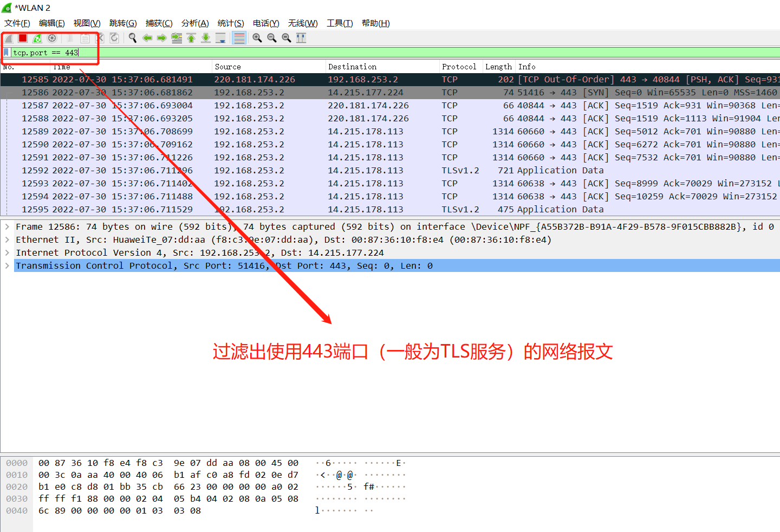Viewport: 780px width, 532px height.
Task: Click the Ethernet II detail line text
Action: pyautogui.click(x=284, y=239)
